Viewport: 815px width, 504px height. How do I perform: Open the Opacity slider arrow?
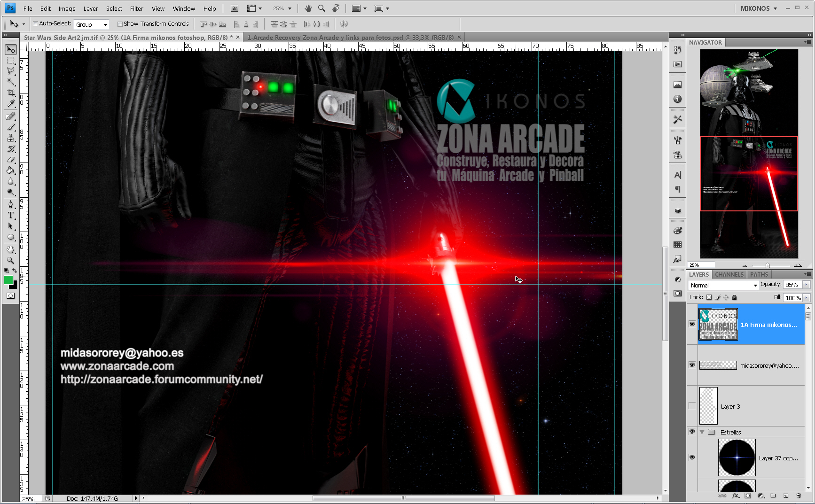pos(807,285)
